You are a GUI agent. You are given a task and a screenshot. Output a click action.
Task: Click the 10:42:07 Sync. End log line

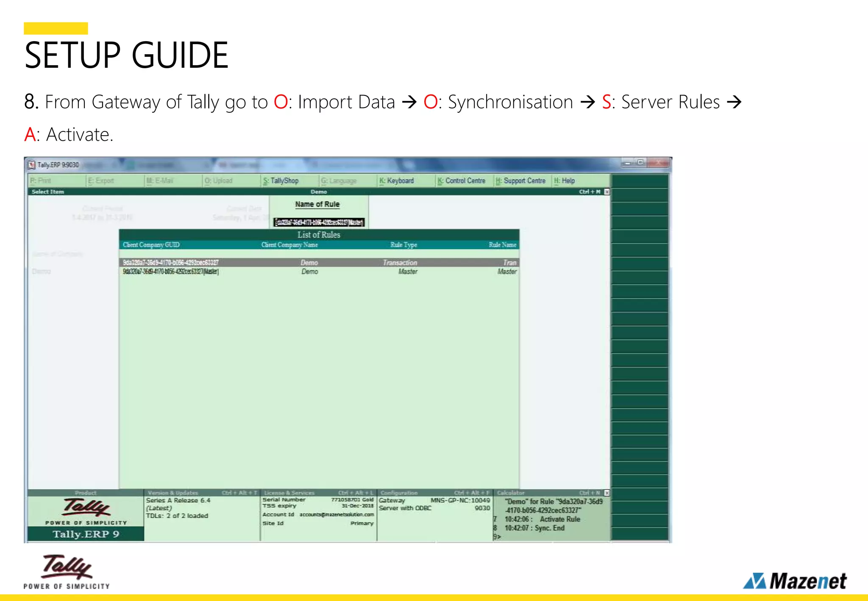[x=529, y=528]
